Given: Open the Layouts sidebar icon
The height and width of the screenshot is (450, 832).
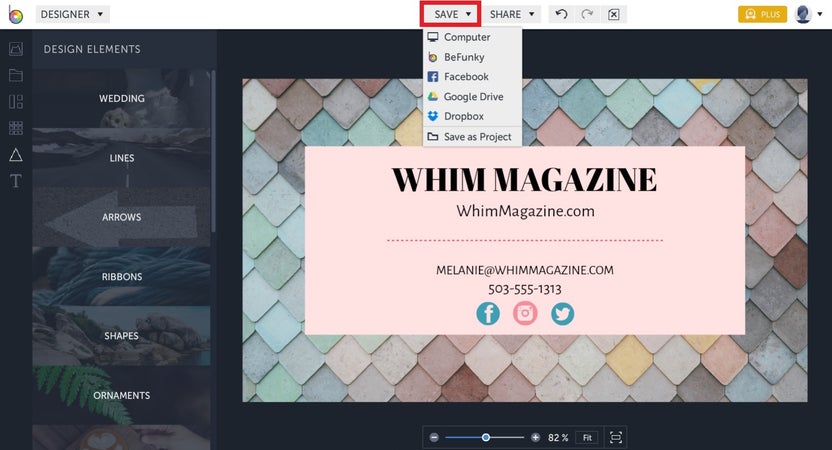Looking at the screenshot, I should click(16, 101).
